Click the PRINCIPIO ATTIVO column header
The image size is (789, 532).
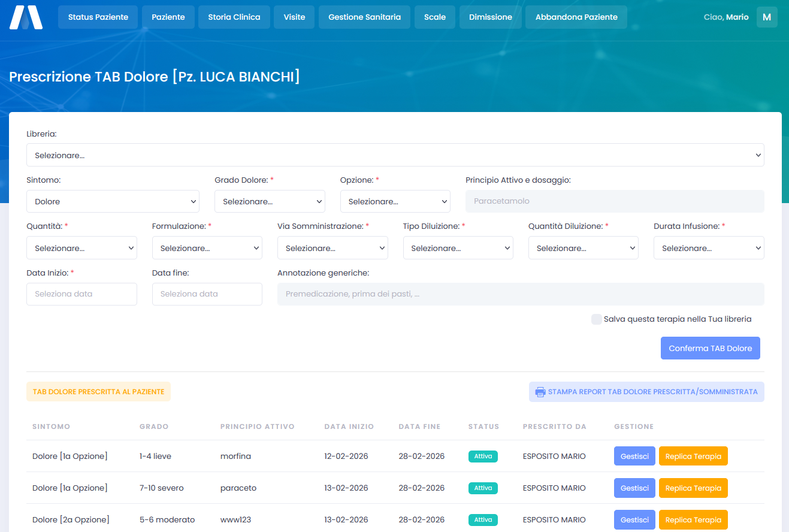(258, 427)
